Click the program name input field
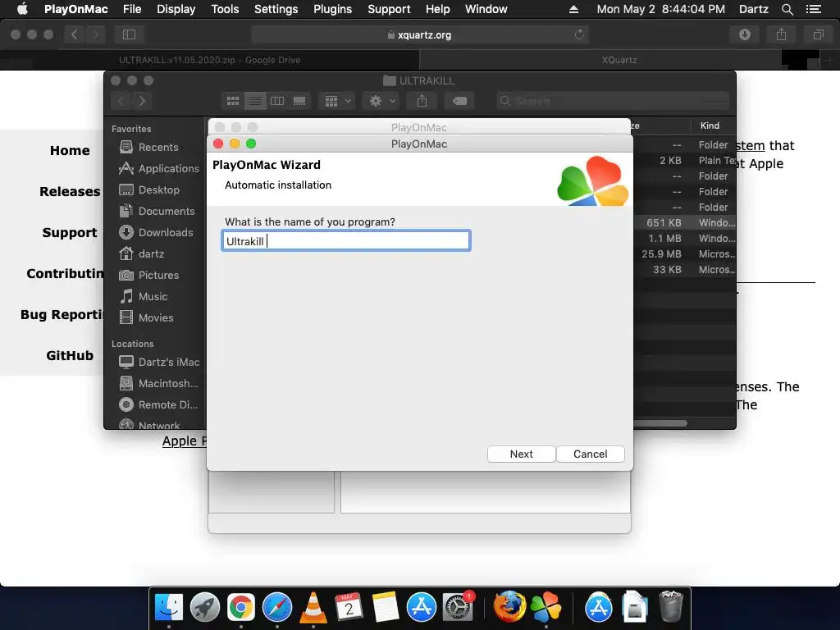The height and width of the screenshot is (630, 840). click(x=346, y=240)
